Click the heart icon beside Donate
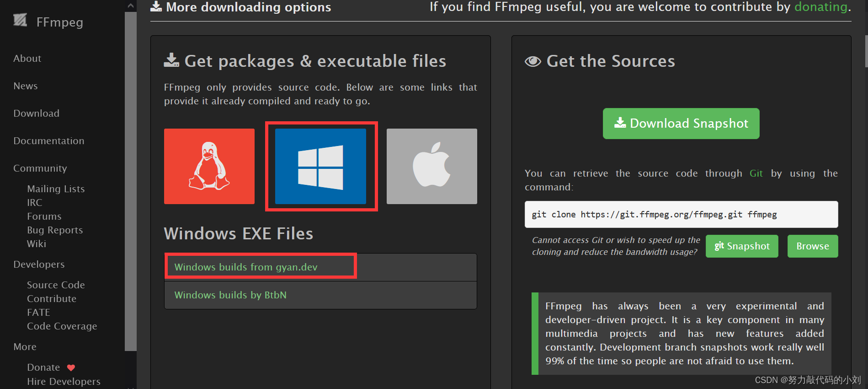 click(71, 367)
